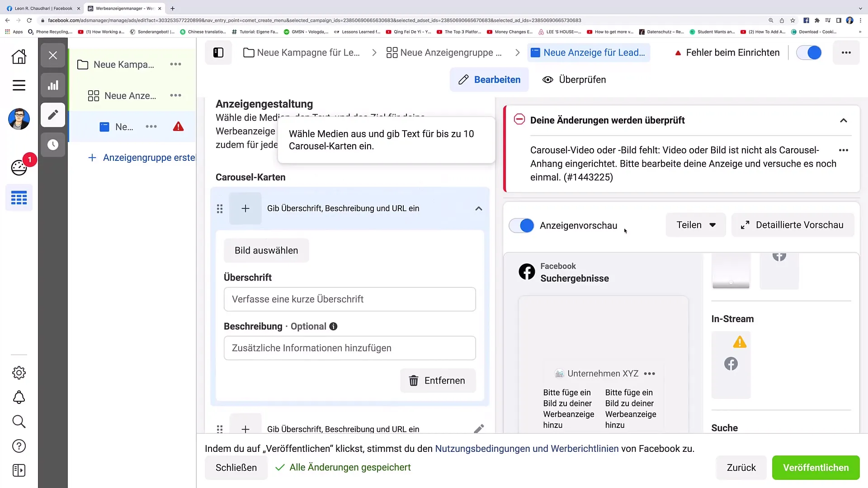Viewport: 868px width, 488px height.
Task: Toggle the navigation panel layout icon
Action: (x=218, y=52)
